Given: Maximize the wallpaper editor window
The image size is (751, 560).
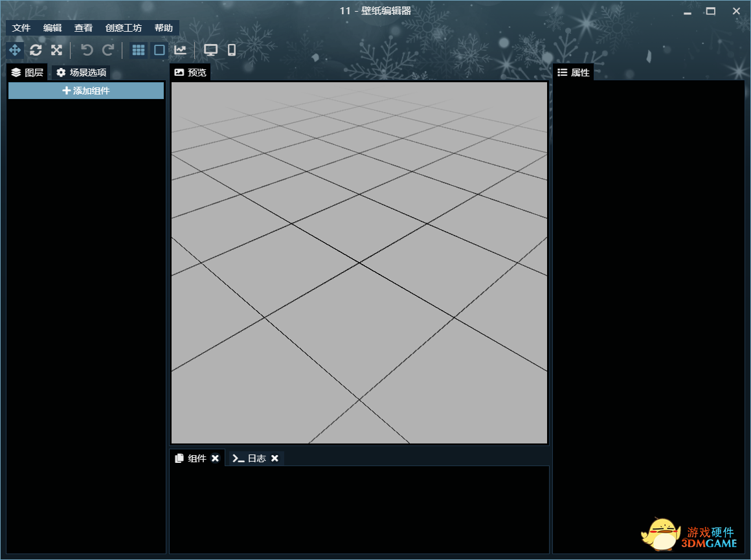Looking at the screenshot, I should [711, 11].
